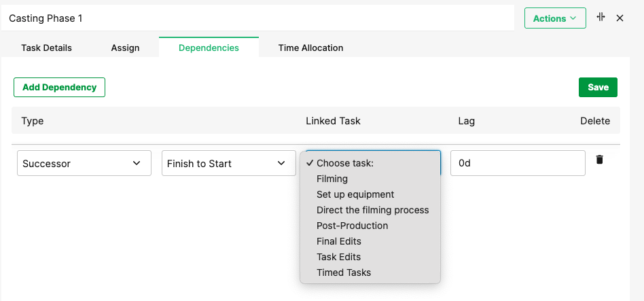Select Set up equipment option
Viewport: 644px width, 301px height.
coord(355,194)
